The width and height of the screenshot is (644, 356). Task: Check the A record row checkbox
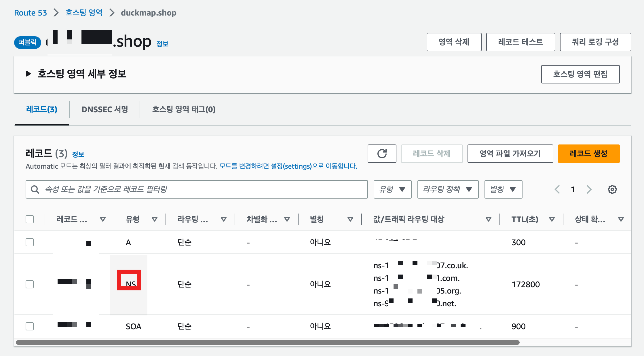click(30, 242)
